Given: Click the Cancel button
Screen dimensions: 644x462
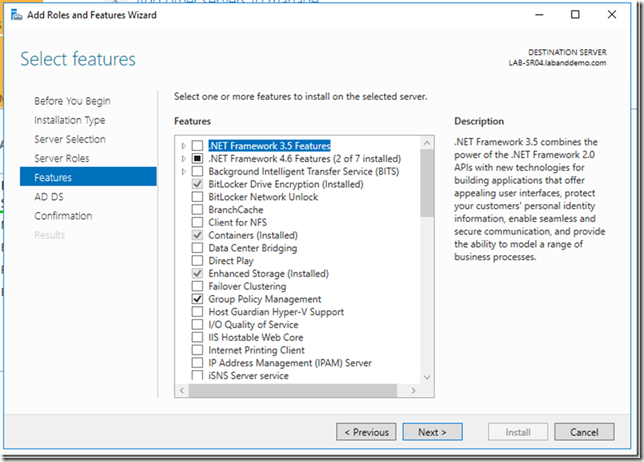Looking at the screenshot, I should pos(584,432).
